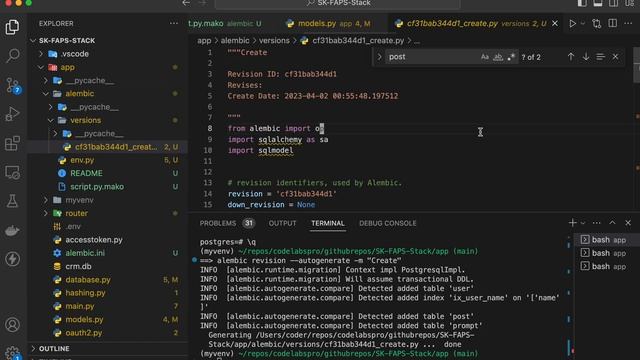Toggle Find in Selection
Screen dimensions: 640x360
click(600, 57)
